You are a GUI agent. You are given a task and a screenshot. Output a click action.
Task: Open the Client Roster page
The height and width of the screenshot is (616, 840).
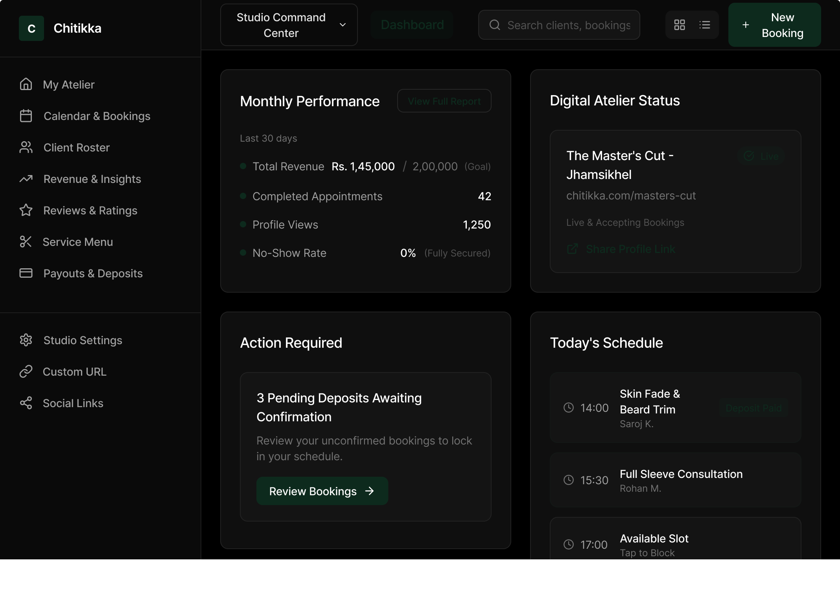coord(100,147)
